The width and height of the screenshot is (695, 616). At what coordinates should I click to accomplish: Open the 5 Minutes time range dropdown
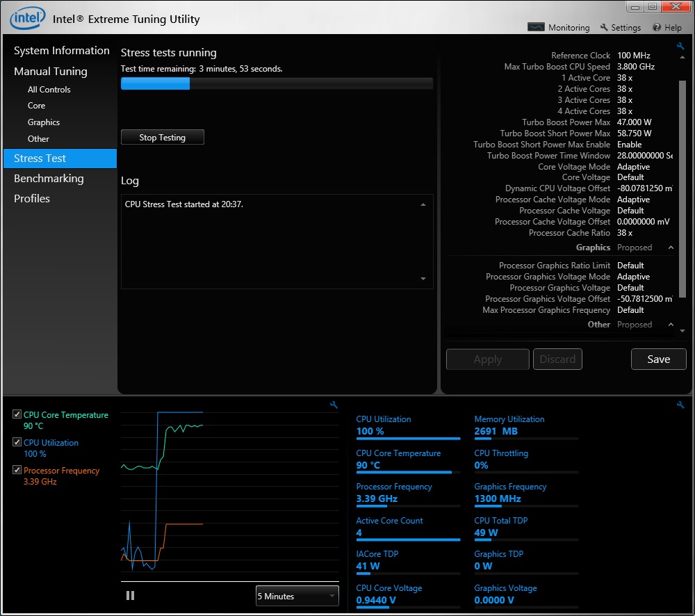(x=297, y=596)
